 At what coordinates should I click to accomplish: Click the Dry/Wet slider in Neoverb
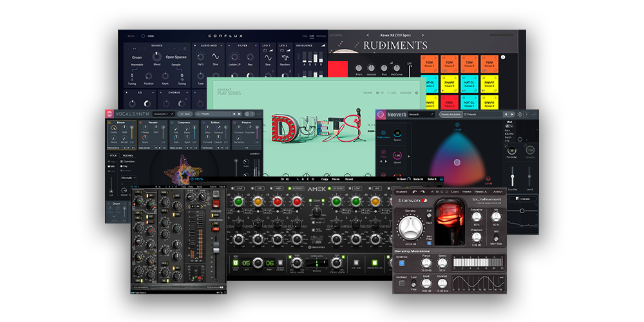click(513, 177)
